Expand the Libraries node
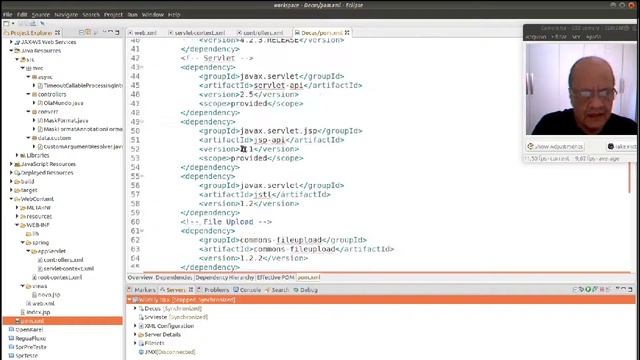Image resolution: width=640 pixels, height=360 pixels. 17,156
